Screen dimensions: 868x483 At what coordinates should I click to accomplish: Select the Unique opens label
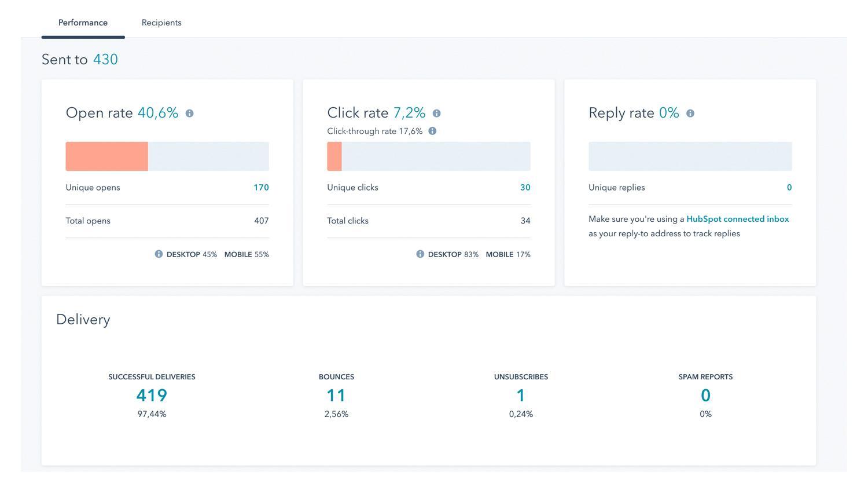[93, 188]
